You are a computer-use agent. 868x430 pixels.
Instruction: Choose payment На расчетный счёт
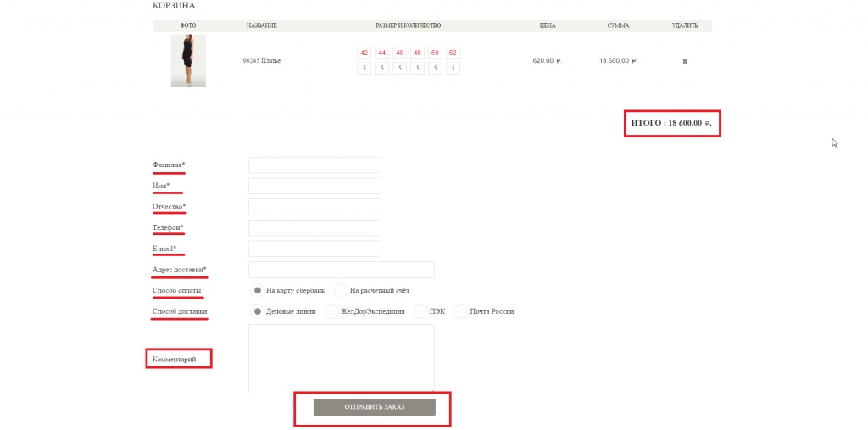point(342,290)
